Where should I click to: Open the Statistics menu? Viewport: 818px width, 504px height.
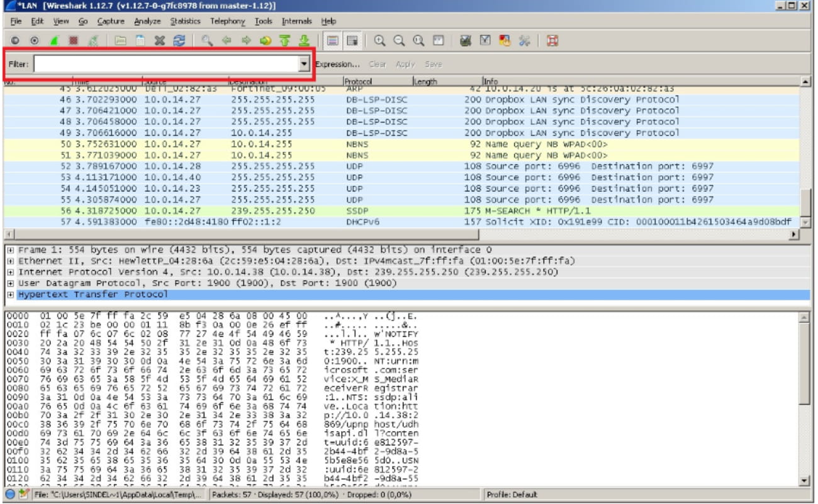[187, 21]
